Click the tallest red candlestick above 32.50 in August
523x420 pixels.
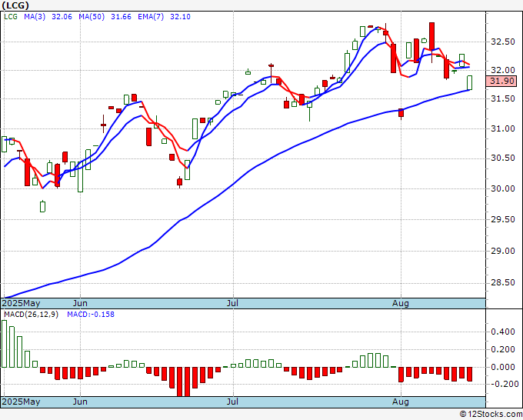[431, 37]
